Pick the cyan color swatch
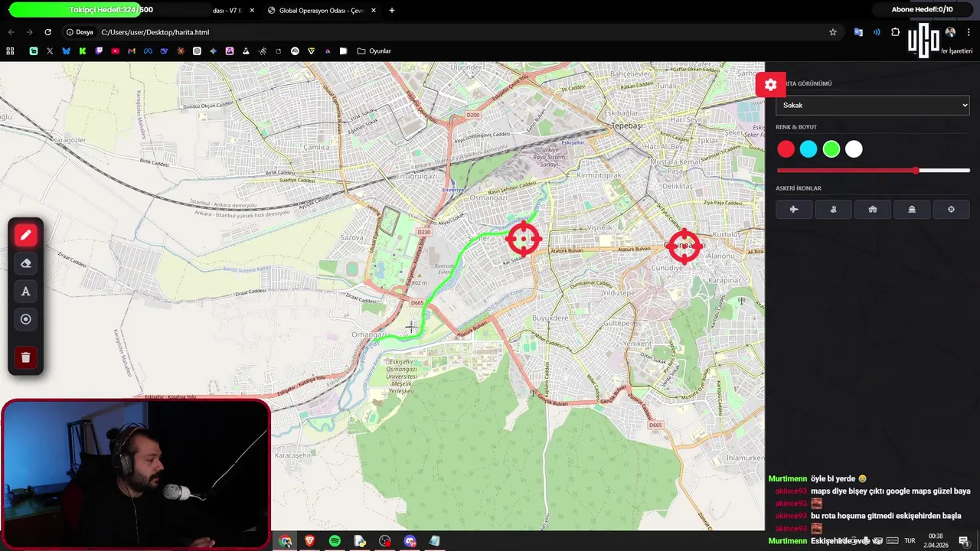Viewport: 980px width, 551px height. point(808,149)
